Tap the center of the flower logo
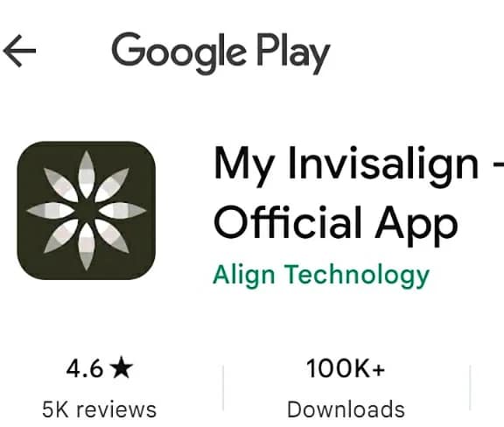 (86, 211)
